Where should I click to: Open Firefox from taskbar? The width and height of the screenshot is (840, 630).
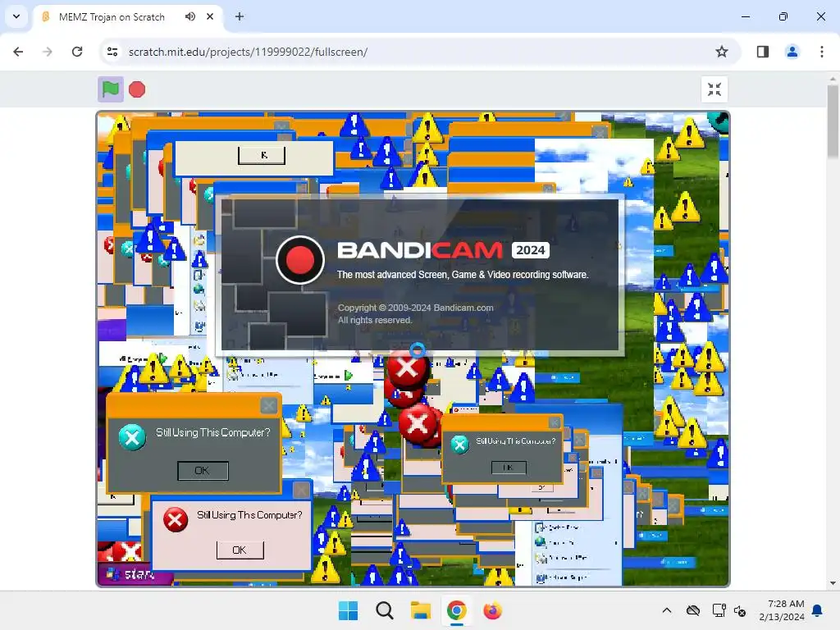[x=492, y=610]
